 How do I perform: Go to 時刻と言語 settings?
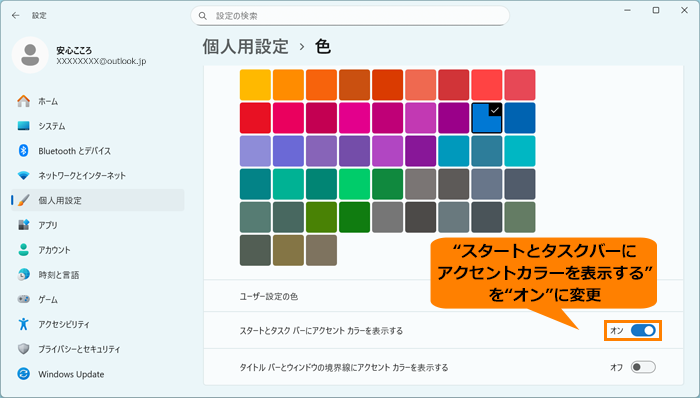tap(98, 274)
